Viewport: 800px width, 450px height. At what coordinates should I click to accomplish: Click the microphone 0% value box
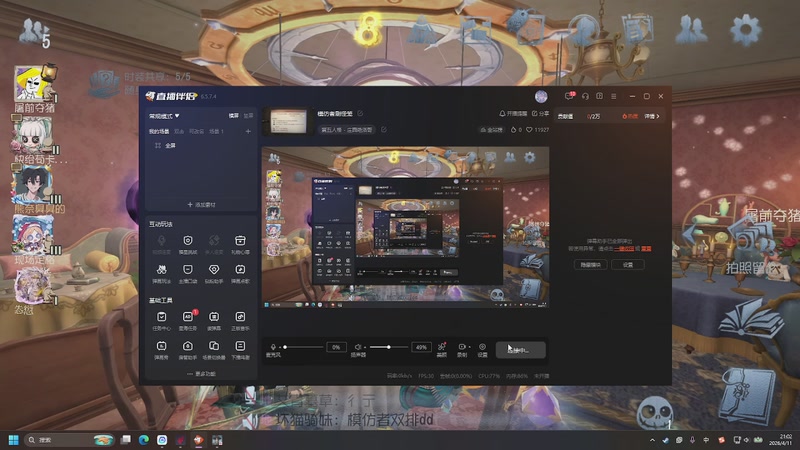(336, 347)
